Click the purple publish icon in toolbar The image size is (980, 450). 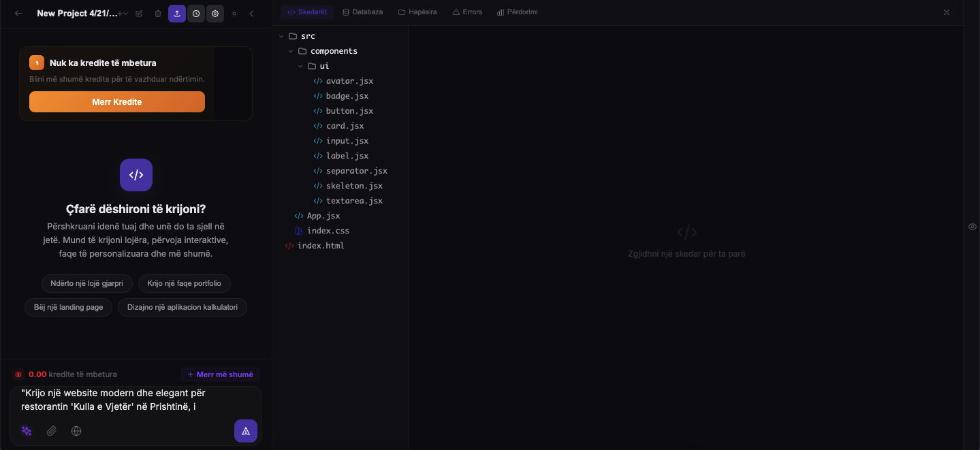click(177, 13)
